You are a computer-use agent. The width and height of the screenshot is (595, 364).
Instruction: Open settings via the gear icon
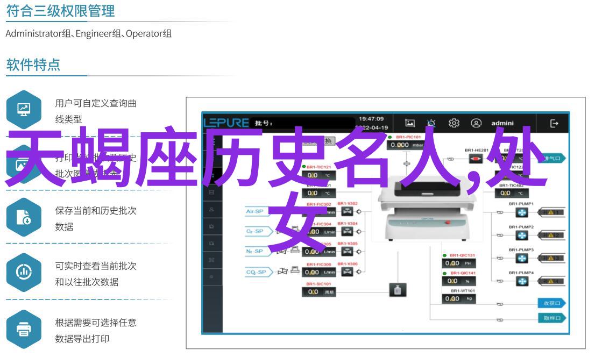coord(454,123)
